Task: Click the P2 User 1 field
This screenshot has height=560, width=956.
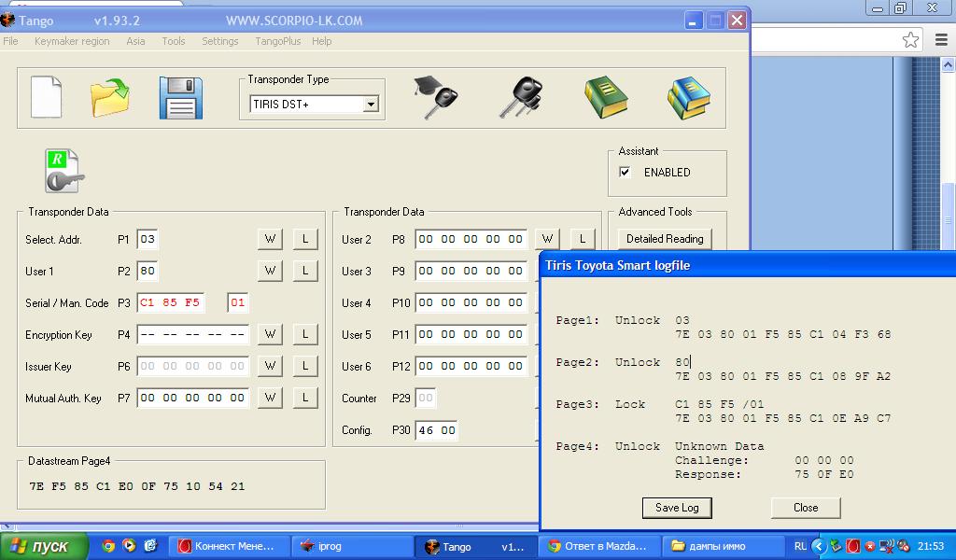Action: tap(148, 271)
